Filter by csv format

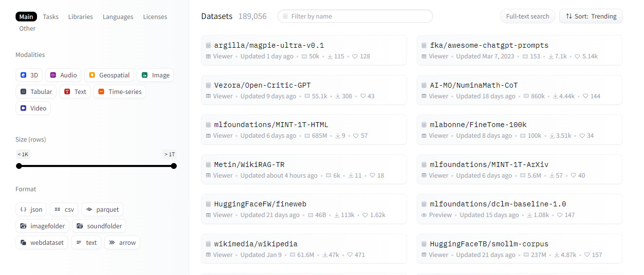64,209
